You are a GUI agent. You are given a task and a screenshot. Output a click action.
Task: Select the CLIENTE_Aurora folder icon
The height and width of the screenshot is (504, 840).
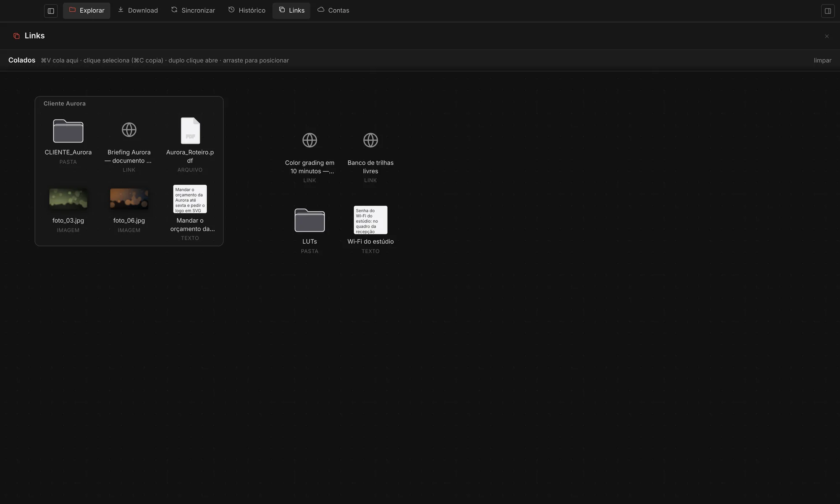coord(68,131)
